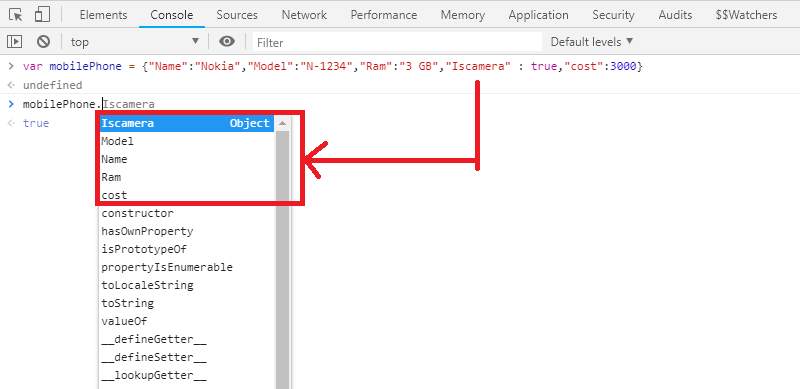Screen dimensions: 800x389
Task: Select toLocaleString autocomplete suggestion
Action: pyautogui.click(x=187, y=285)
